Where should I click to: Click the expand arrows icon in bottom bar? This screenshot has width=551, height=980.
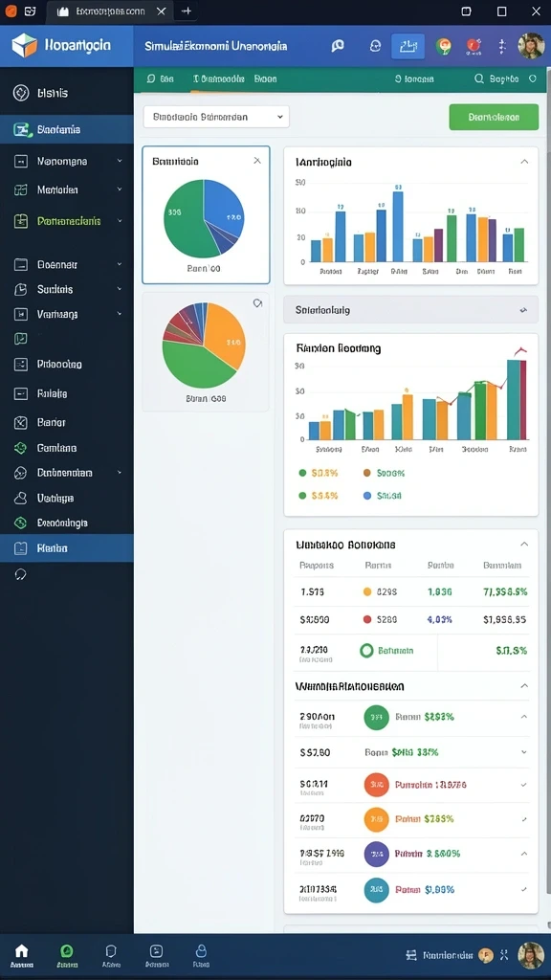click(503, 955)
